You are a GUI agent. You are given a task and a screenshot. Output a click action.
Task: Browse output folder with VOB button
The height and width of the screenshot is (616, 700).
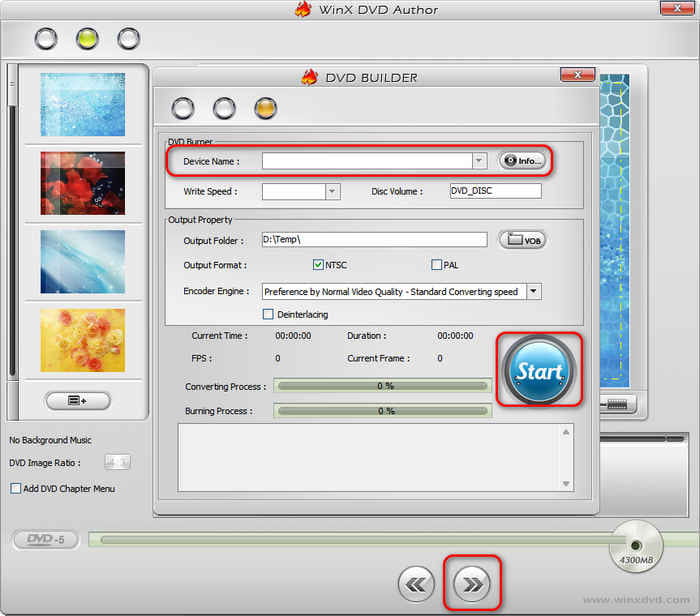522,240
